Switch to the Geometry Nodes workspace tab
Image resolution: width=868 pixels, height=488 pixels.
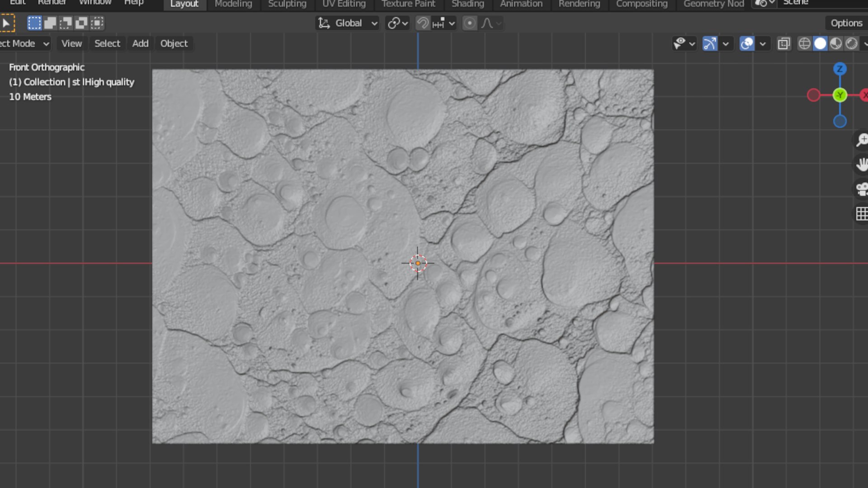713,4
